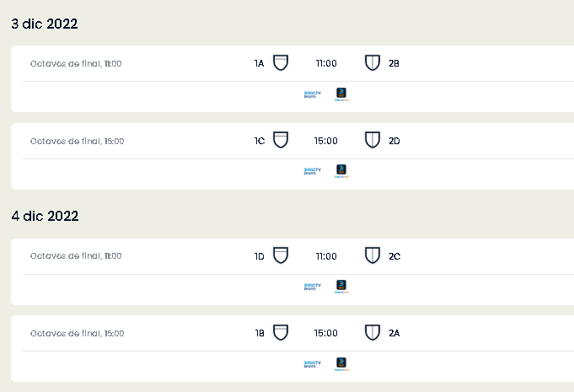Open DirecTV Sports logo for 1A vs 2B
574x392 pixels.
click(312, 94)
